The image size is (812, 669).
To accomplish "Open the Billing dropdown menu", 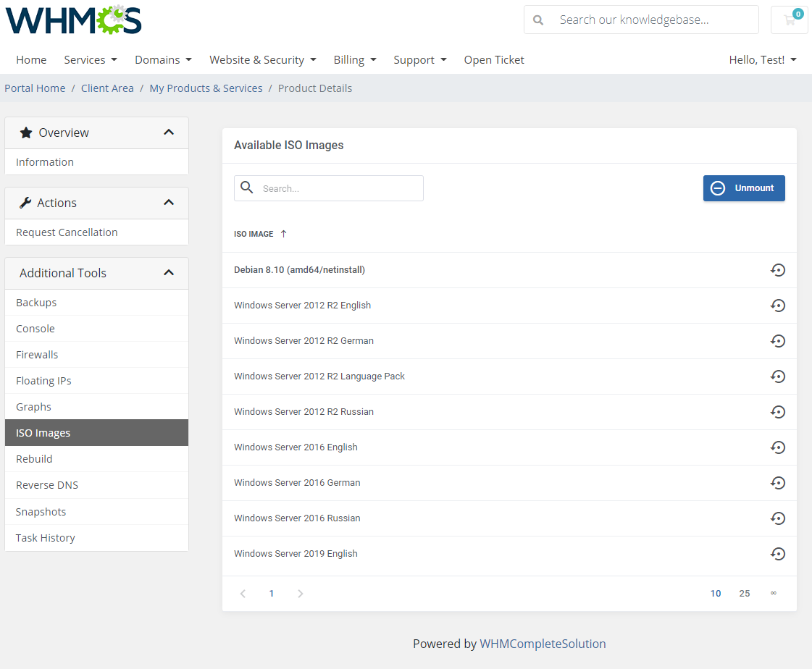I will [x=355, y=59].
